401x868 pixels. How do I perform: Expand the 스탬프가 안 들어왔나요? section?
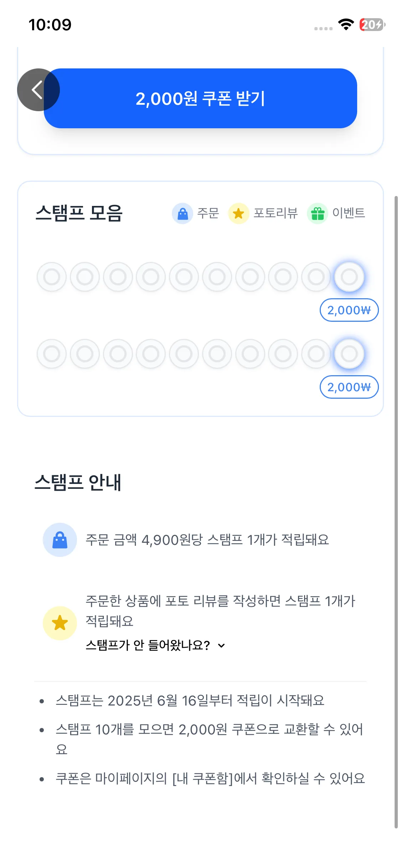148,645
